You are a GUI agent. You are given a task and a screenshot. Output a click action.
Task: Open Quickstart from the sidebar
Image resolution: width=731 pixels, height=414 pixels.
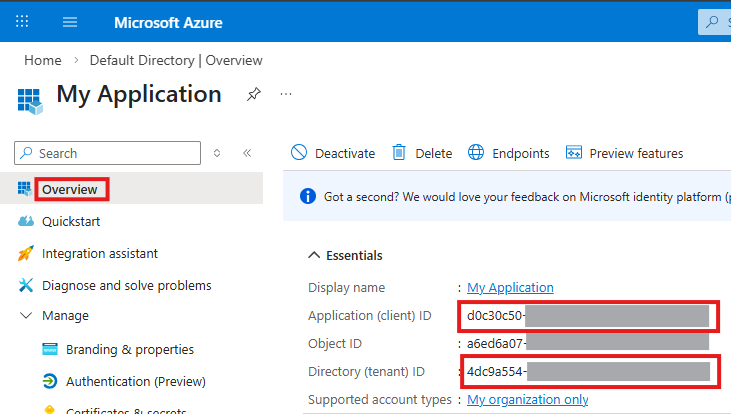70,221
